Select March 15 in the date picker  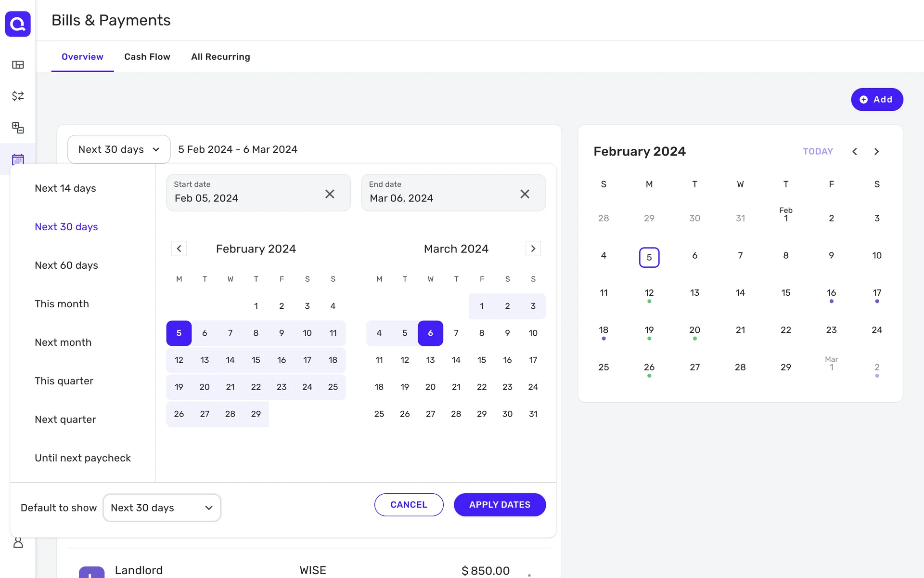pyautogui.click(x=482, y=360)
